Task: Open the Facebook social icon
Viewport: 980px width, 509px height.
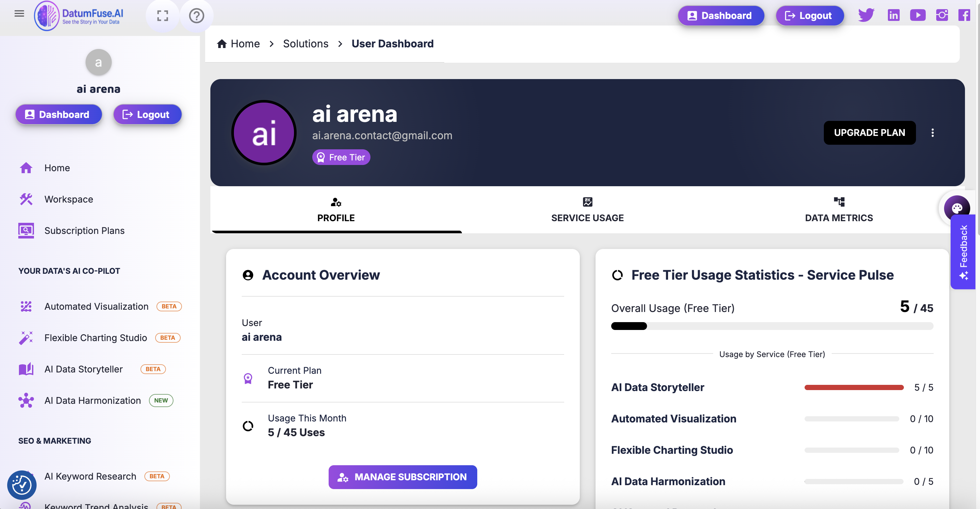Action: coord(964,15)
